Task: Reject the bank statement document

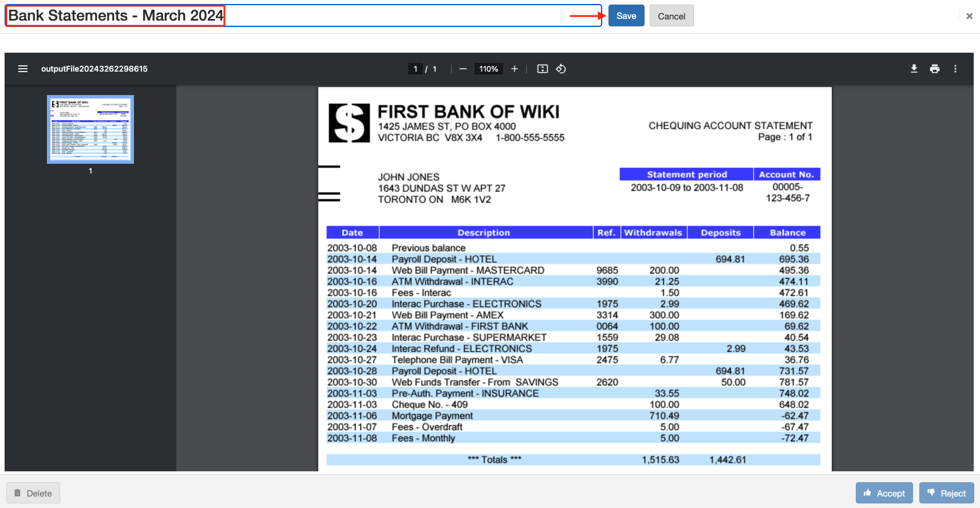Action: click(946, 493)
